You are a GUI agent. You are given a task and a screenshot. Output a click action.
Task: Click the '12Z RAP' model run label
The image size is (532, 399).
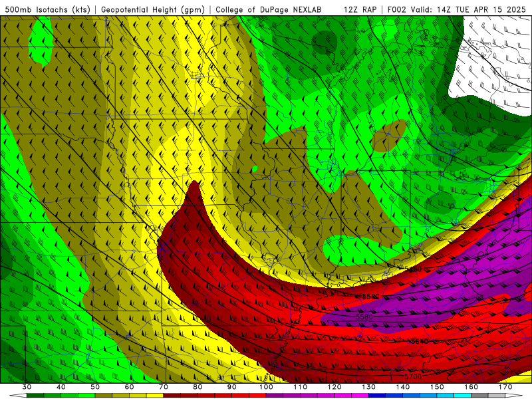coord(360,9)
